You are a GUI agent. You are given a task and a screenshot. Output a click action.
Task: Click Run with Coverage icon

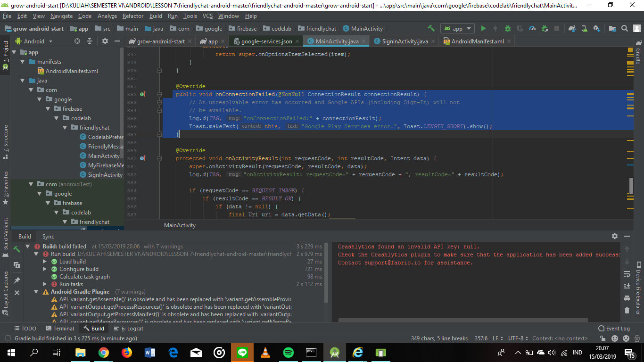520,28
